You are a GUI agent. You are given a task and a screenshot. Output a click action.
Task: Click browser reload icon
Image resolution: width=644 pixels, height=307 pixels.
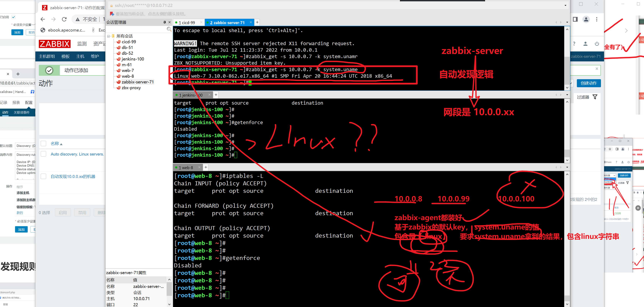[x=64, y=19]
